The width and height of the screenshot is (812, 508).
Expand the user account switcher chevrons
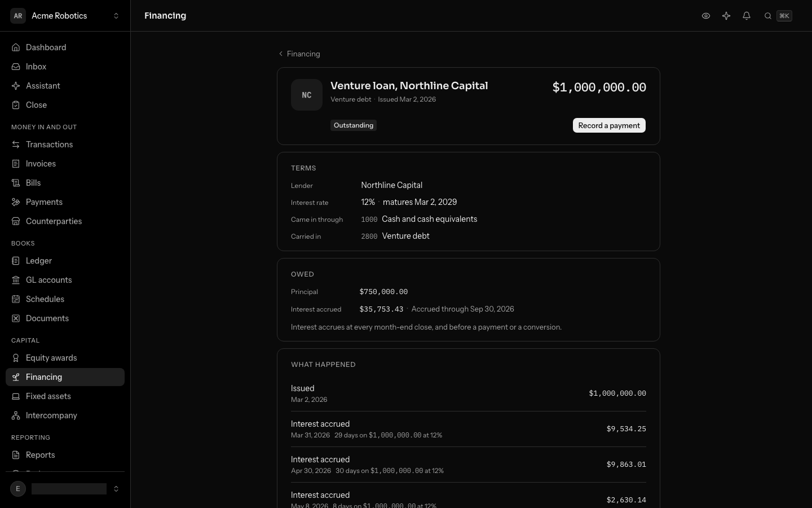116,489
